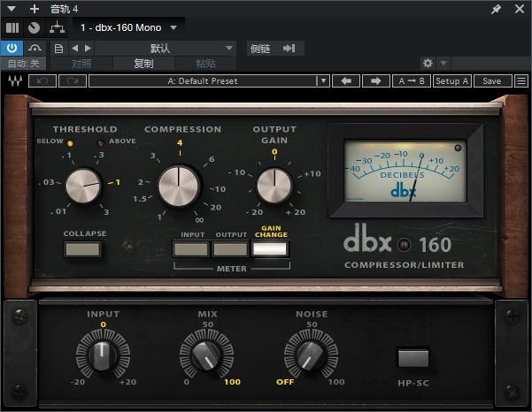The height and width of the screenshot is (412, 532).
Task: Click the Compression ratio knob
Action: click(179, 187)
